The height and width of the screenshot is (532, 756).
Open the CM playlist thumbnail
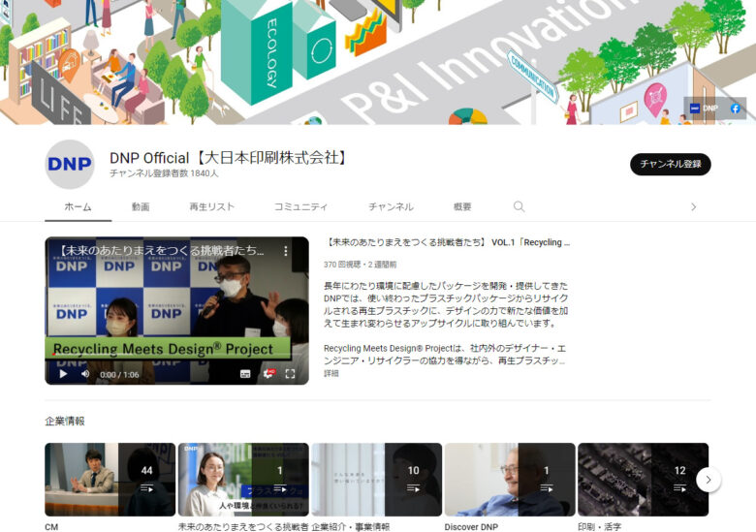coord(110,480)
